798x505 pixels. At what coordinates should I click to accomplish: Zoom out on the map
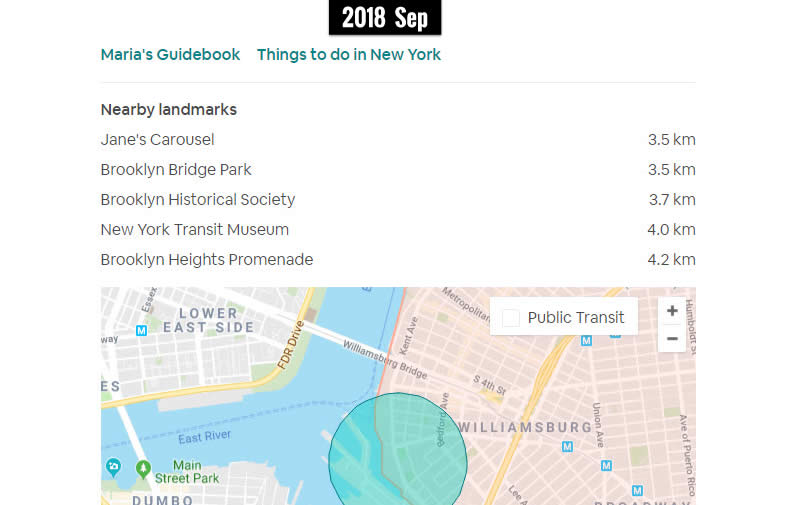672,339
